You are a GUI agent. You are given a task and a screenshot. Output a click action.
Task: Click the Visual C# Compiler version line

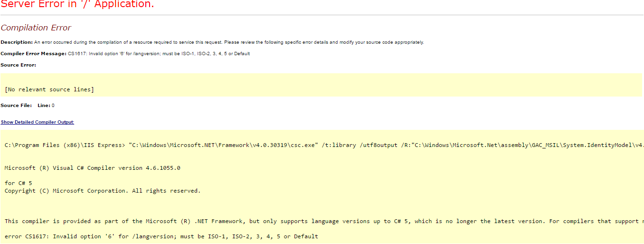tap(93, 168)
